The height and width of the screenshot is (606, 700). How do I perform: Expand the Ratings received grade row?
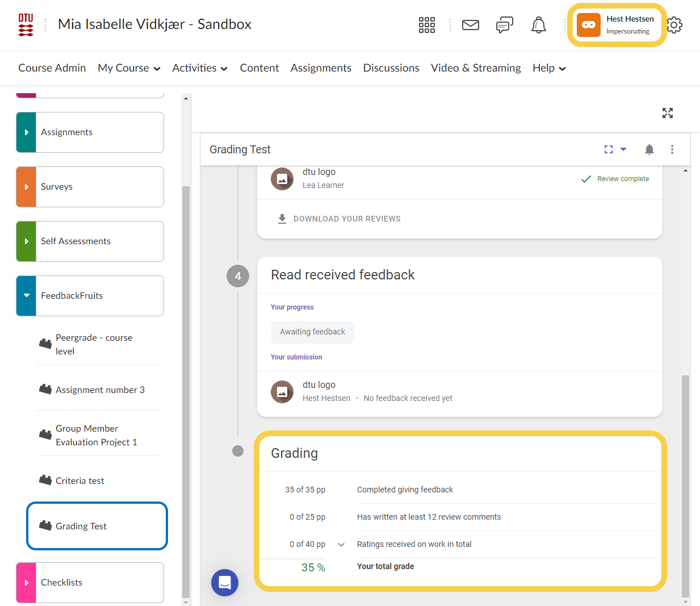click(x=341, y=545)
